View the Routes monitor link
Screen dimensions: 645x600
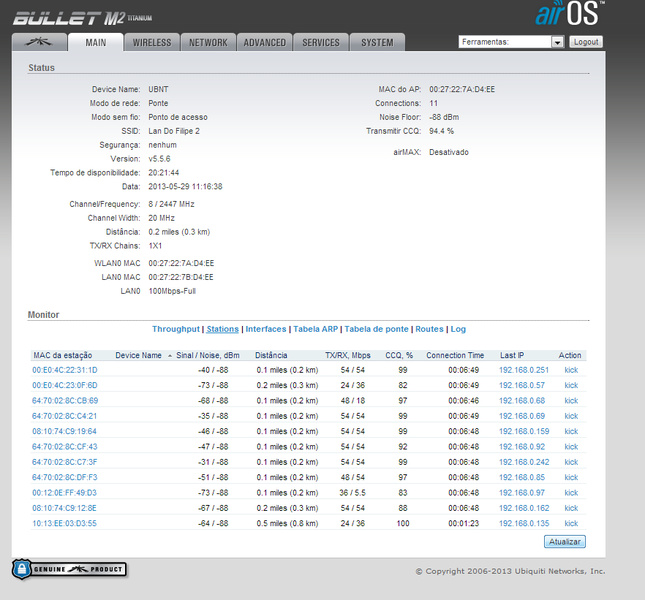tap(429, 329)
